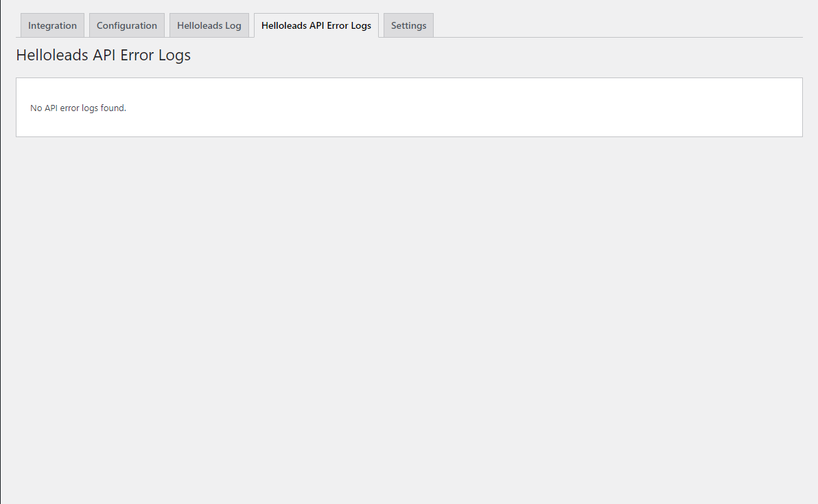Go to the Settings tab
This screenshot has height=504, width=818.
(408, 25)
